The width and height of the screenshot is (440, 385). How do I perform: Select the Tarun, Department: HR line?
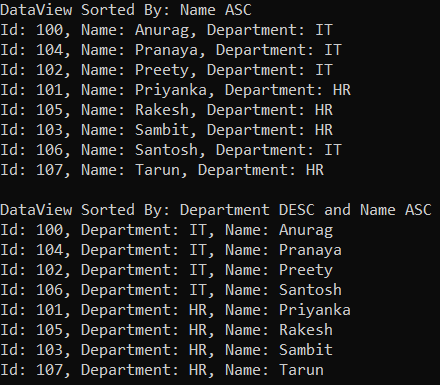tap(162, 170)
